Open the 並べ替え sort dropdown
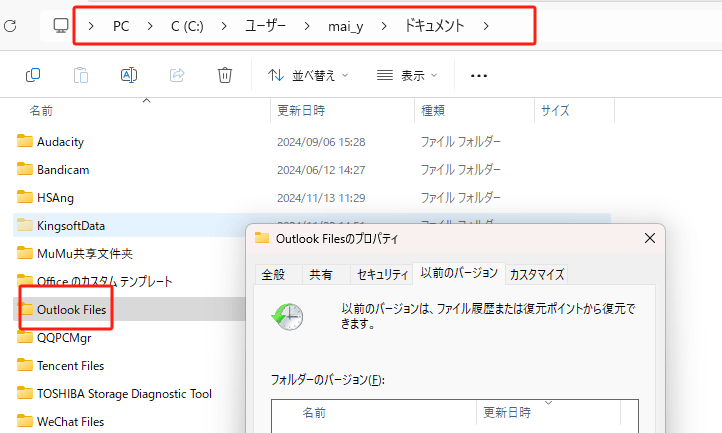This screenshot has width=722, height=433. (x=308, y=75)
